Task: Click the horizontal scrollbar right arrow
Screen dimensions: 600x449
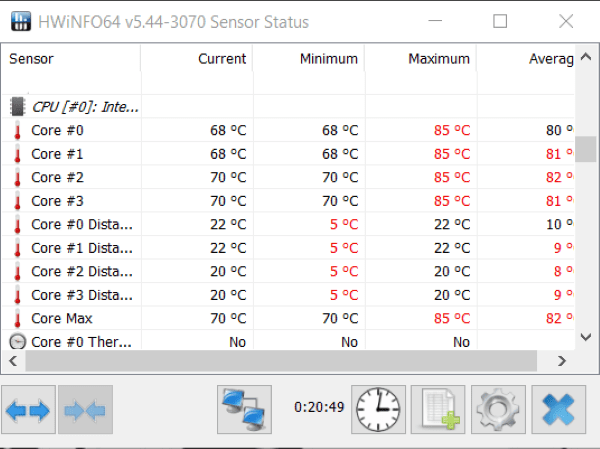Action: pos(562,361)
